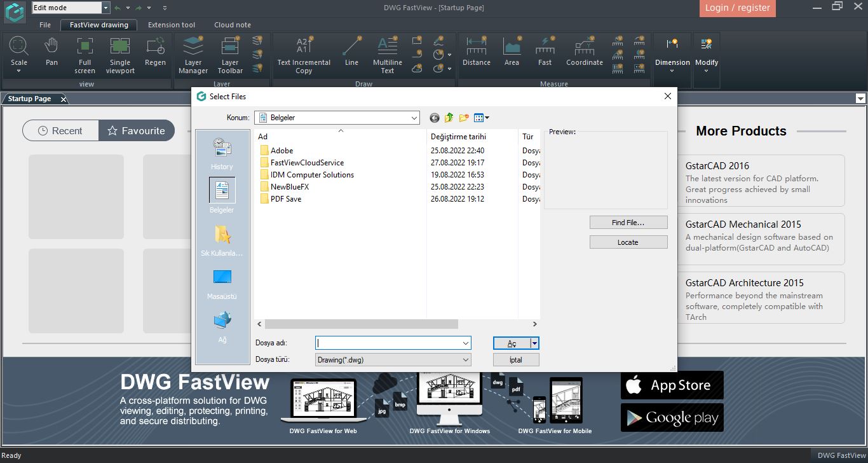
Task: Switch to Full screen view
Action: (85, 55)
